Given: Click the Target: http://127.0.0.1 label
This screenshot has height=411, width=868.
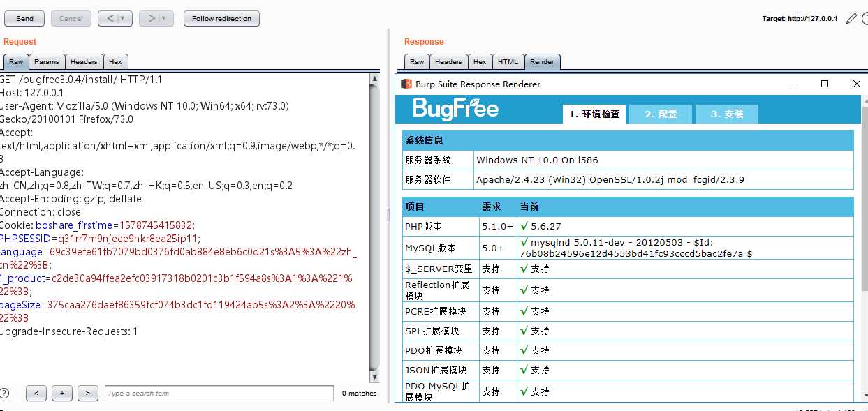Looking at the screenshot, I should point(800,19).
